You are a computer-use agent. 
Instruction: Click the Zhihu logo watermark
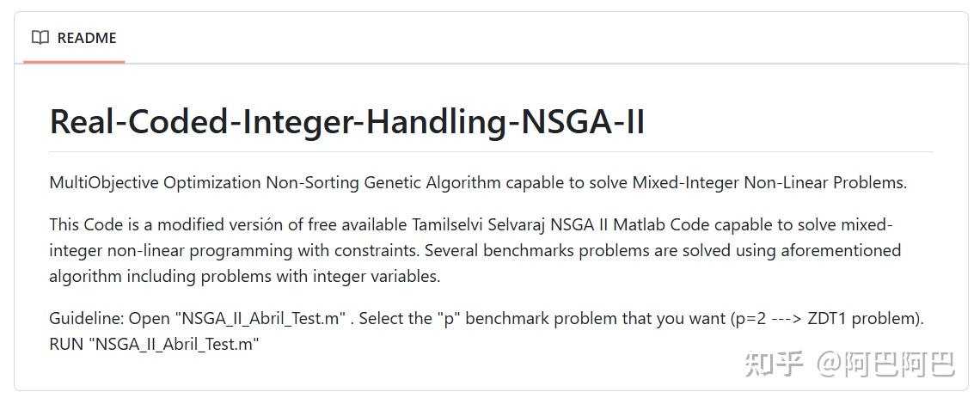pos(774,364)
